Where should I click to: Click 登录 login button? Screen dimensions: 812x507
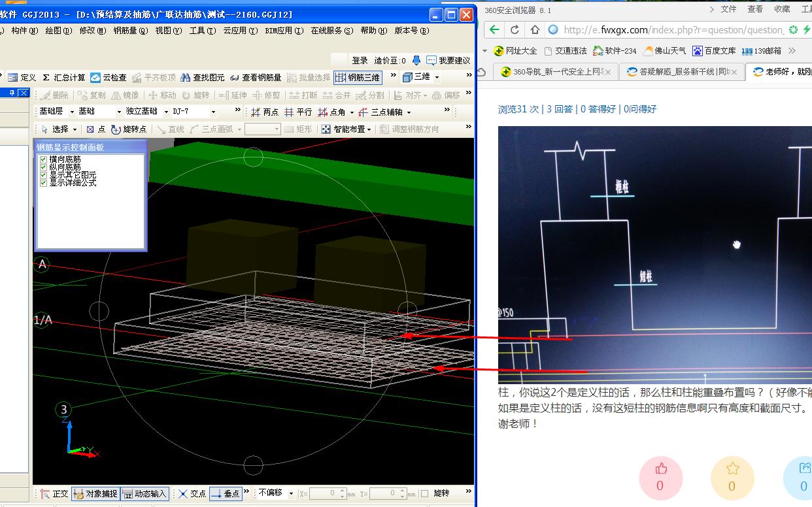(360, 60)
